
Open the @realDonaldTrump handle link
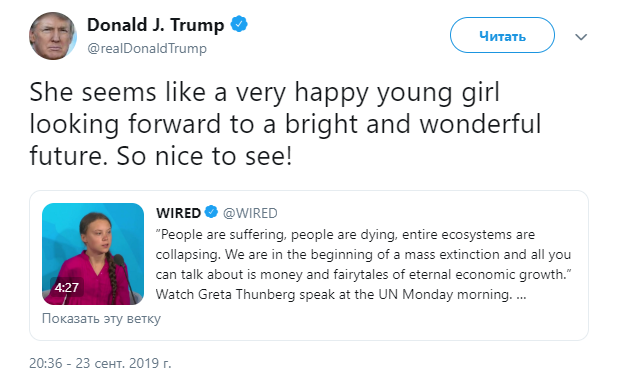147,49
